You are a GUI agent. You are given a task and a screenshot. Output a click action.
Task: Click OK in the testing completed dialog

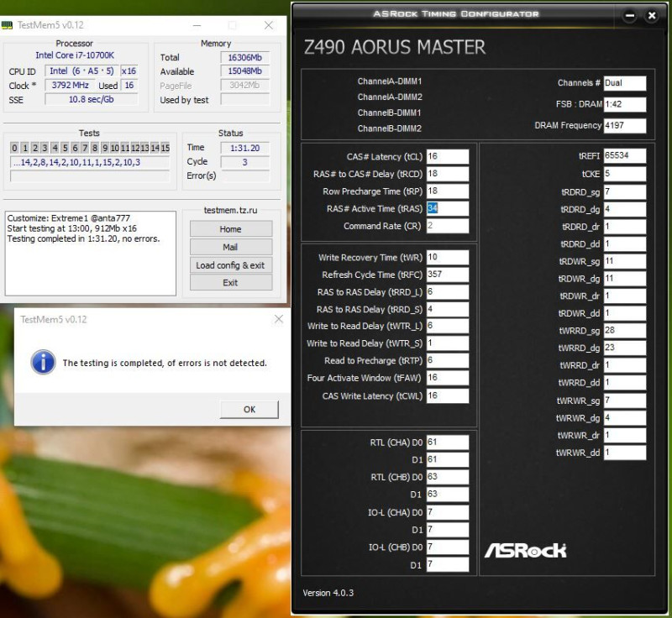coord(249,409)
